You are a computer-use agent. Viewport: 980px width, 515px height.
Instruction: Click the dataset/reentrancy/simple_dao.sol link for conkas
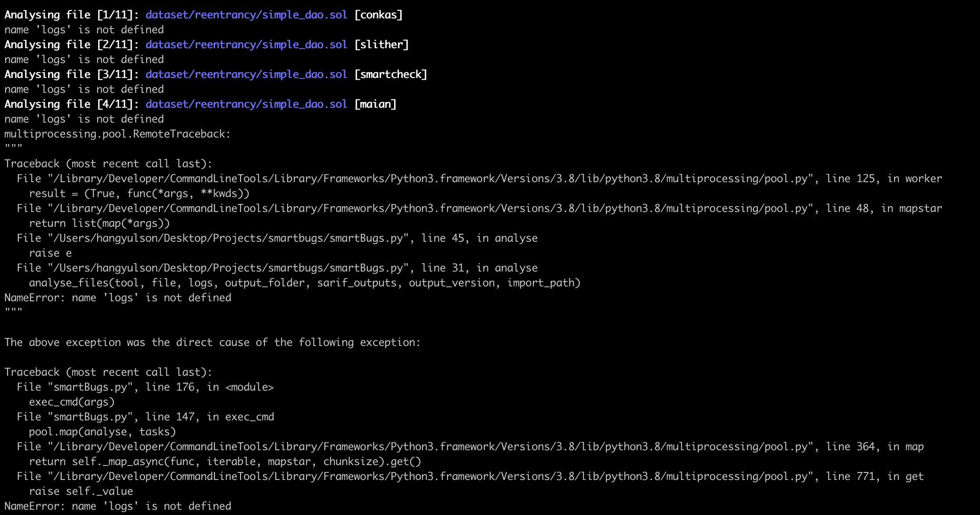click(x=246, y=14)
